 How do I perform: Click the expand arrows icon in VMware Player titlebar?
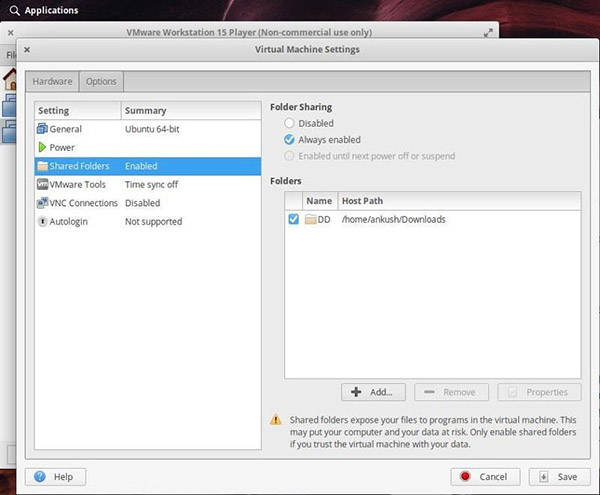(x=488, y=33)
